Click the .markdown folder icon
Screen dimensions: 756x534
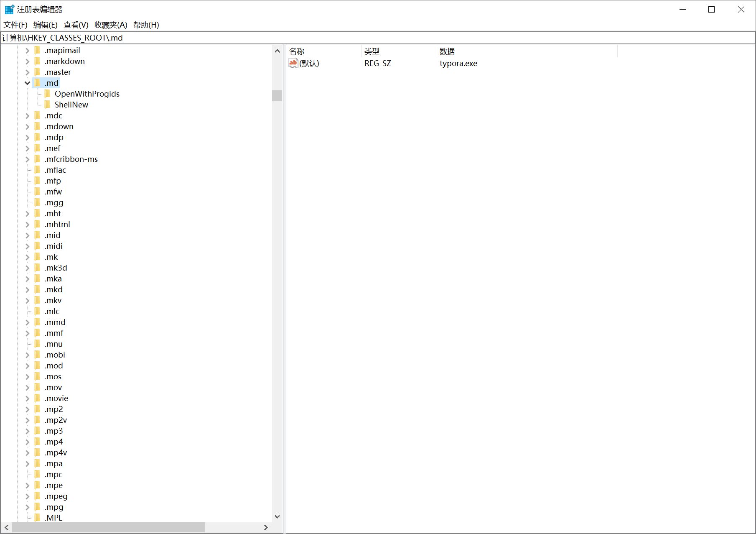[x=38, y=61]
